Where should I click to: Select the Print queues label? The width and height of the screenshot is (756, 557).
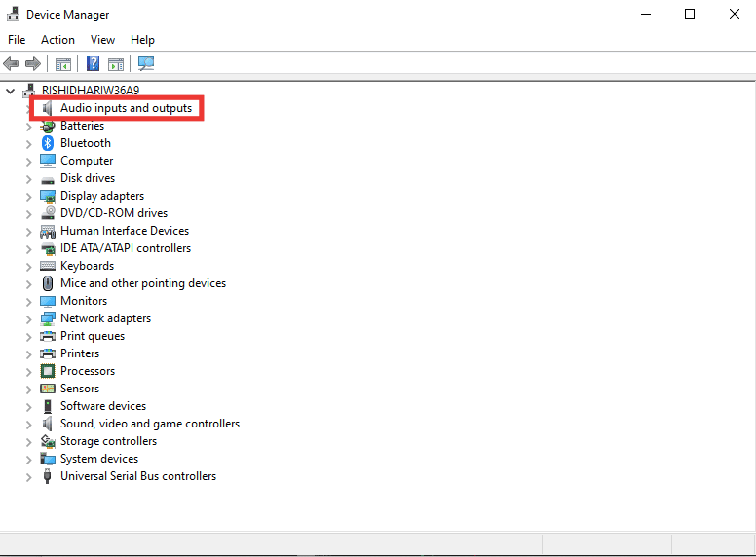click(x=93, y=336)
